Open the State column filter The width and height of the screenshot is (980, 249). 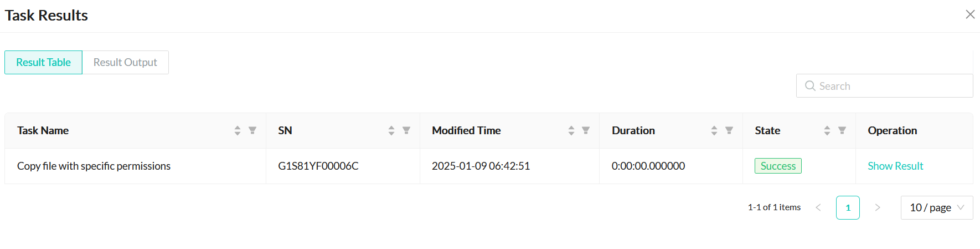tap(842, 130)
